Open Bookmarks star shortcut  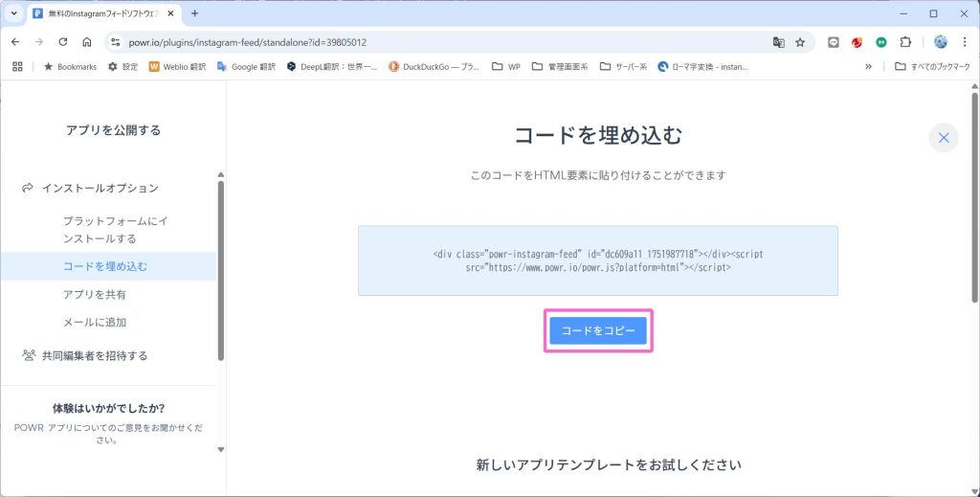pos(70,66)
